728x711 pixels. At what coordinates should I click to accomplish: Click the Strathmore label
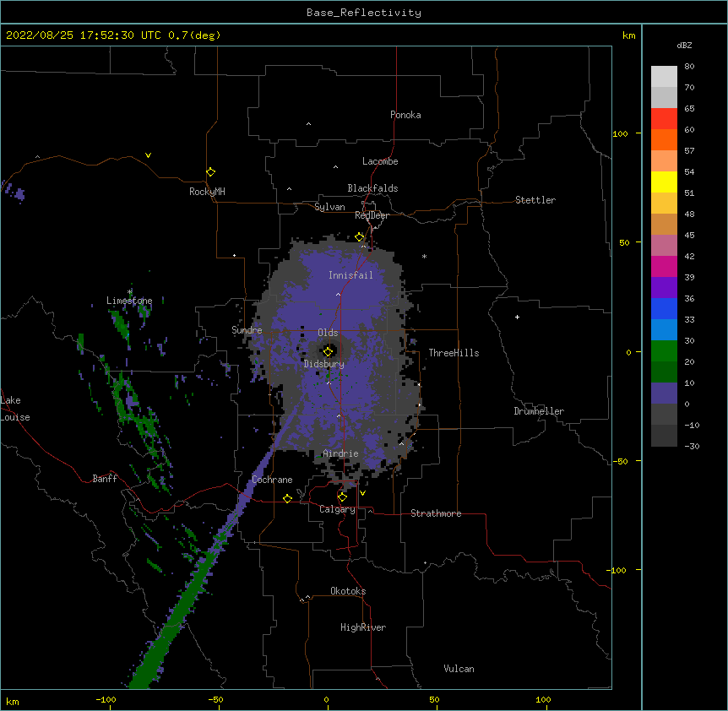pos(436,513)
